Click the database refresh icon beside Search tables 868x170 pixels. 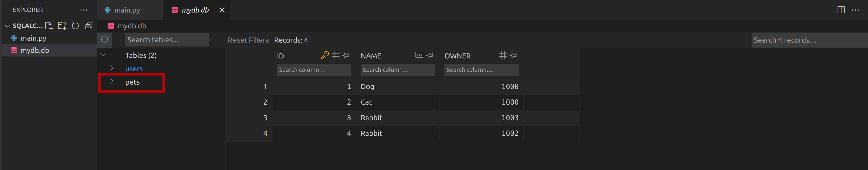pyautogui.click(x=104, y=40)
